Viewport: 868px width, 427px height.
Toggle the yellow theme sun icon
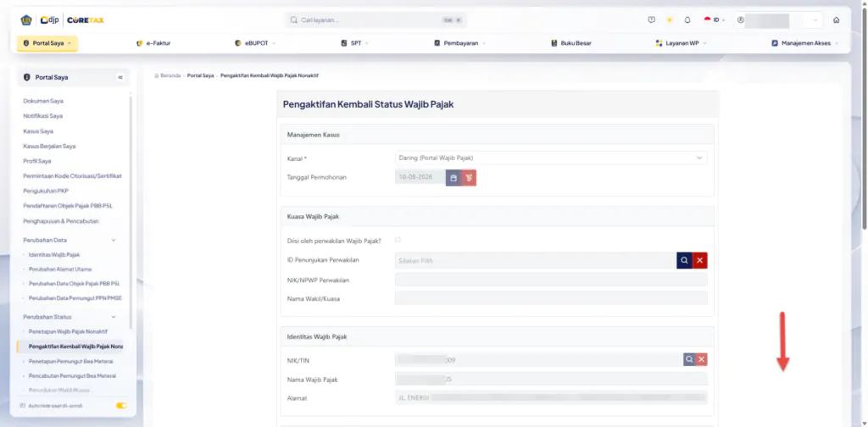[x=670, y=20]
